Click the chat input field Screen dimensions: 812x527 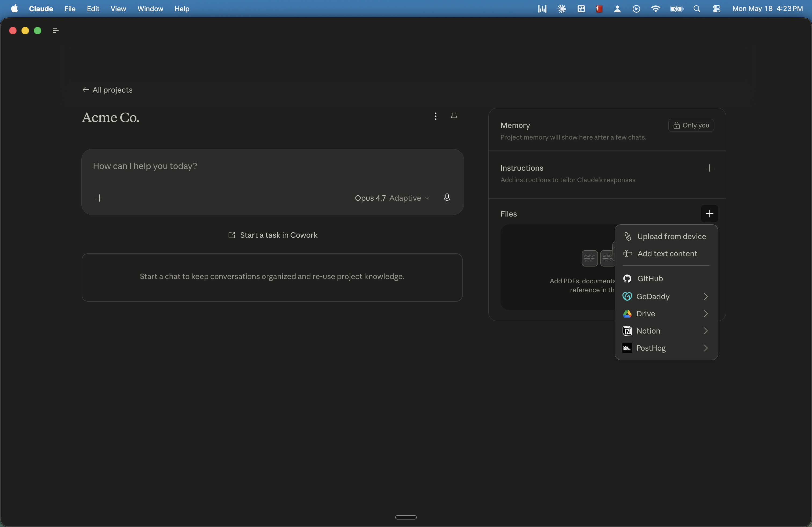[x=272, y=166]
